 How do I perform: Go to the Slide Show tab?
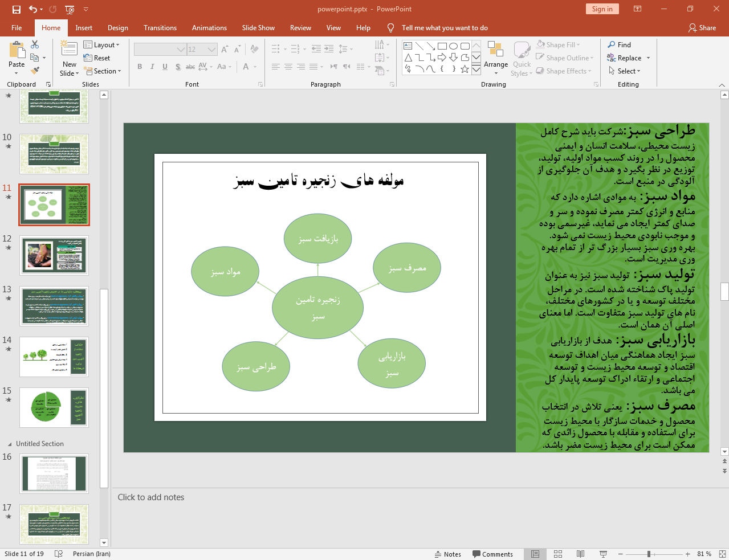click(x=258, y=28)
